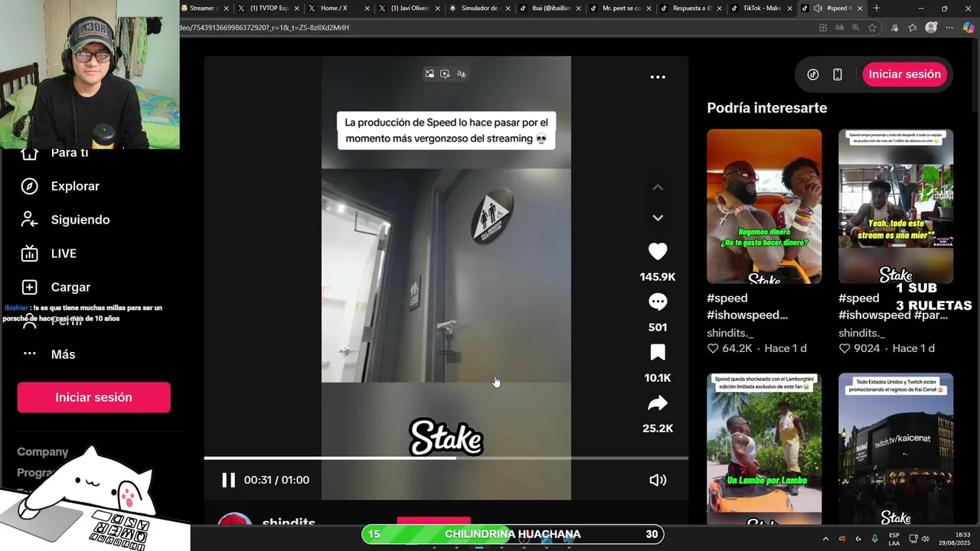
Task: Click the microphone icon in the system tray
Action: coord(874,539)
